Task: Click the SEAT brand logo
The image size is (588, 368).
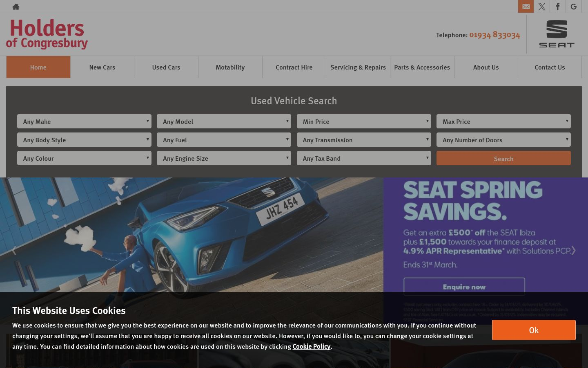Action: [x=557, y=34]
